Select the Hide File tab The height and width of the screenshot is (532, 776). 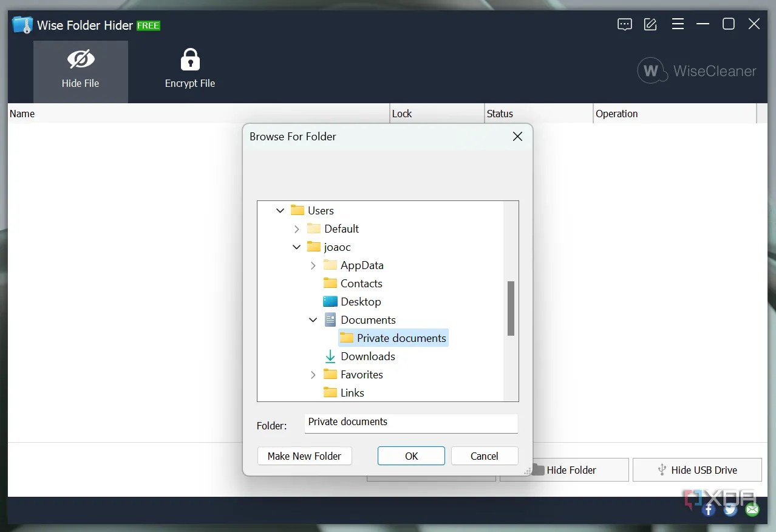(x=80, y=68)
